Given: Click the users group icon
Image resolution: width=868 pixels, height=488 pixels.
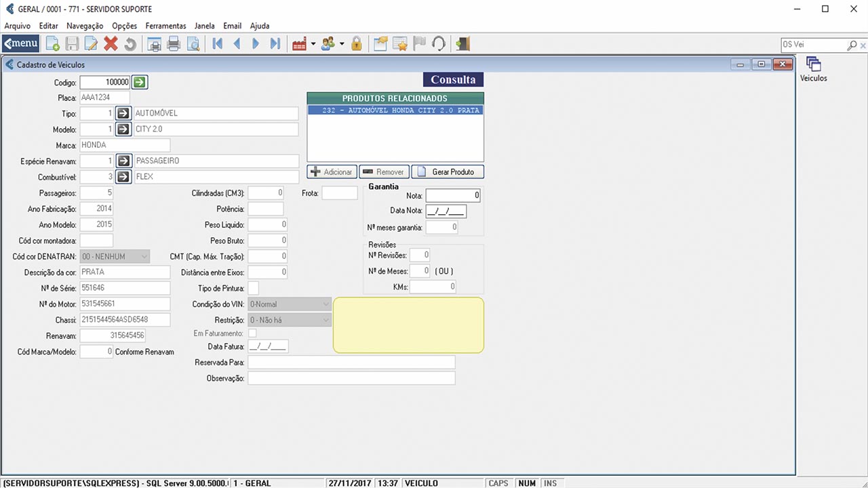Looking at the screenshot, I should pos(328,44).
